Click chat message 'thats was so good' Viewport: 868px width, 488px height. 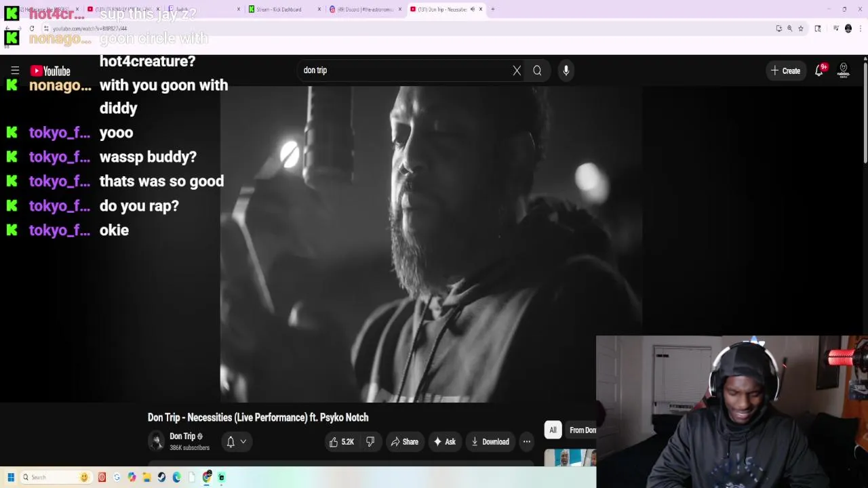click(x=161, y=182)
